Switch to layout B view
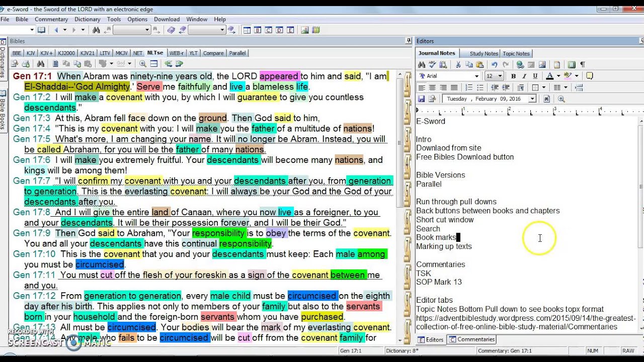Image resolution: width=644 pixels, height=362 pixels. click(x=257, y=30)
